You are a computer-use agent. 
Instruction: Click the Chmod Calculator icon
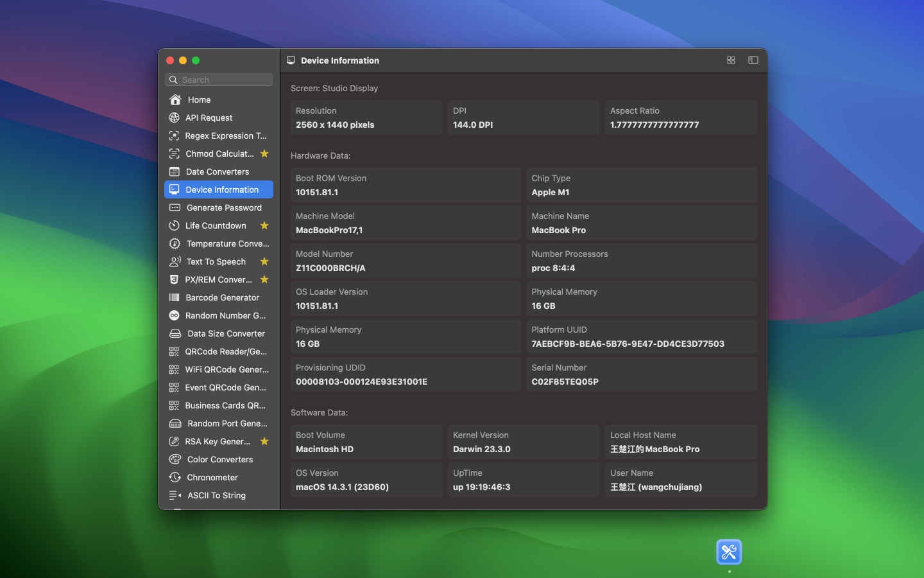(174, 153)
